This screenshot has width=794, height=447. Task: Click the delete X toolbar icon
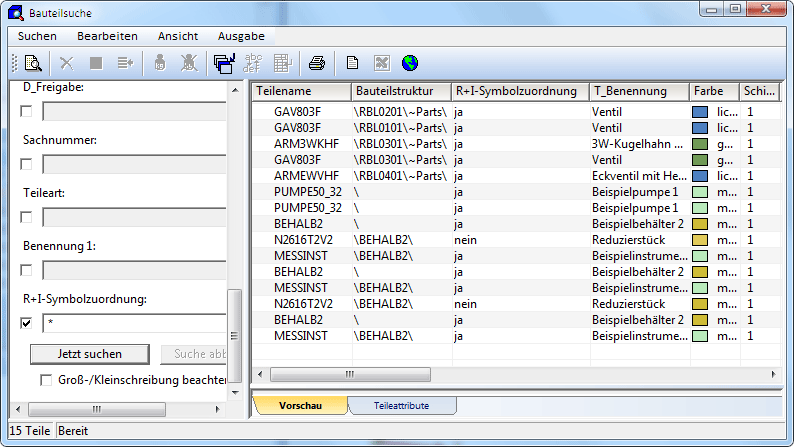coord(67,63)
